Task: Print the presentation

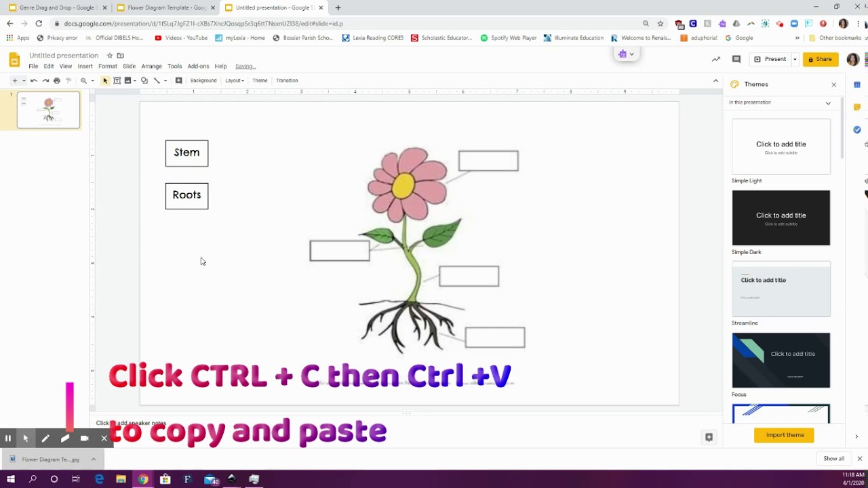Action: [57, 81]
